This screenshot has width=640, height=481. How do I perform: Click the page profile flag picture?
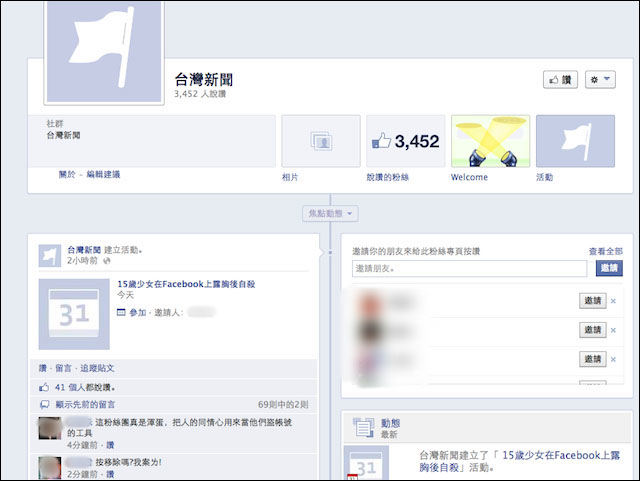[x=104, y=52]
